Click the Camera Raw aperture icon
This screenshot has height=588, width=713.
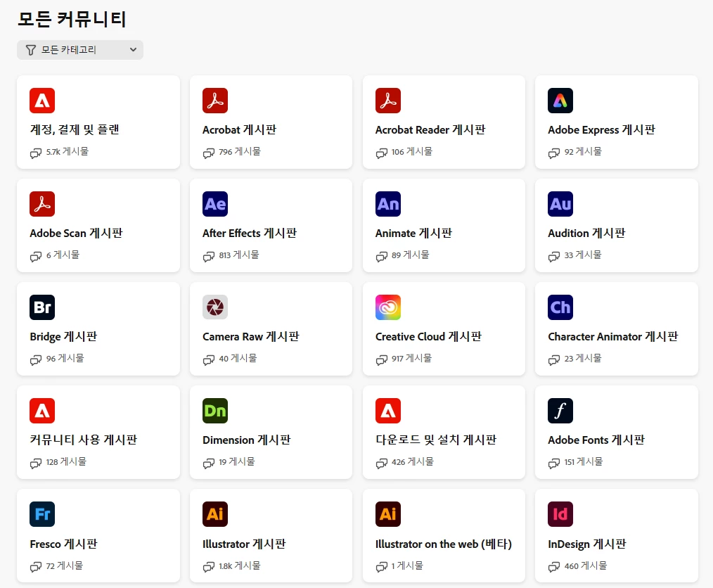(215, 307)
